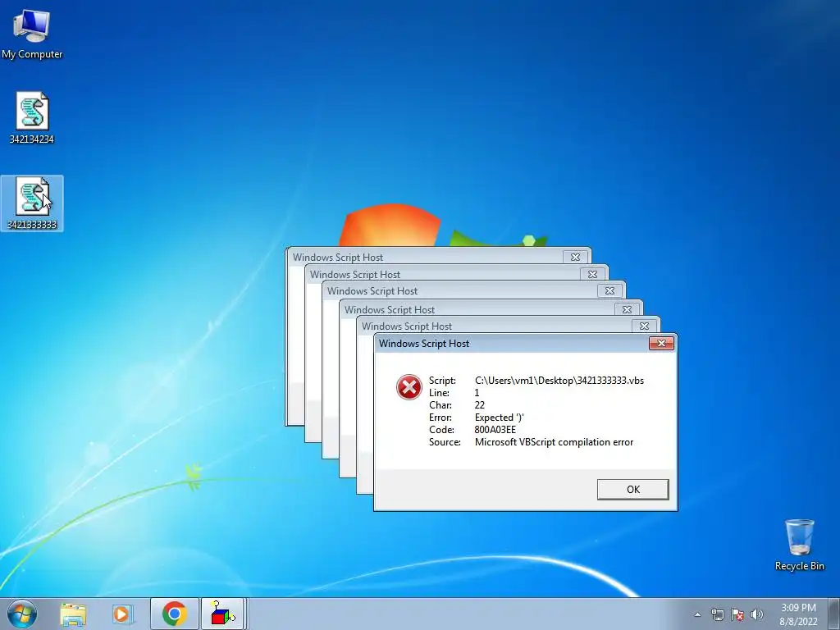Open the Action Center flag icon
The height and width of the screenshot is (630, 840).
[737, 614]
